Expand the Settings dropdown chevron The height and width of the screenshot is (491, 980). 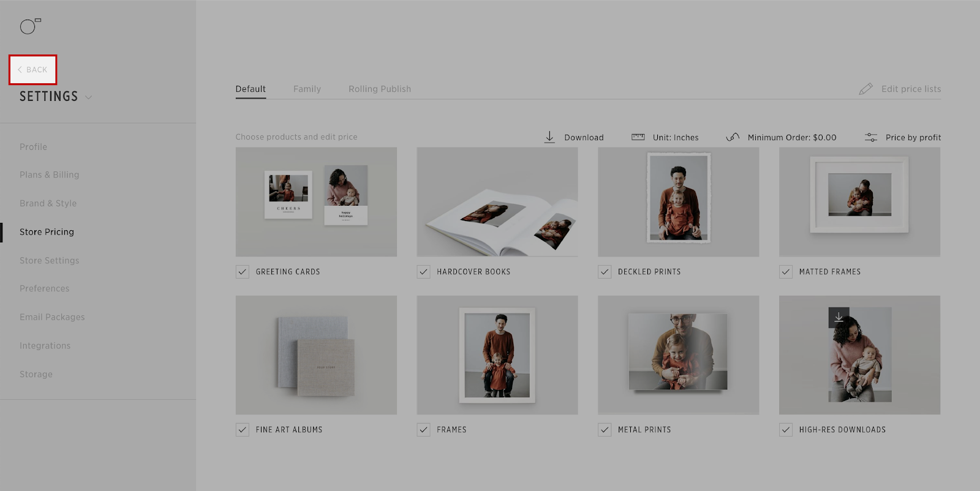point(88,97)
